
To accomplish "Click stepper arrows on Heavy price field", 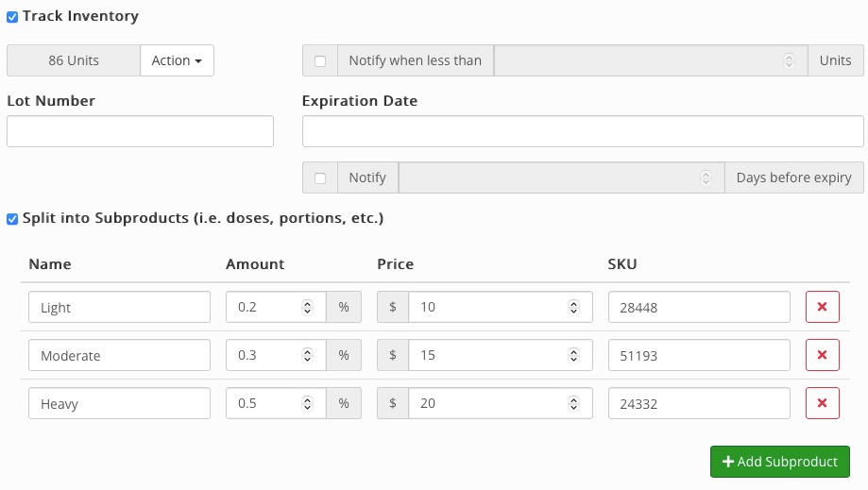I will (573, 403).
